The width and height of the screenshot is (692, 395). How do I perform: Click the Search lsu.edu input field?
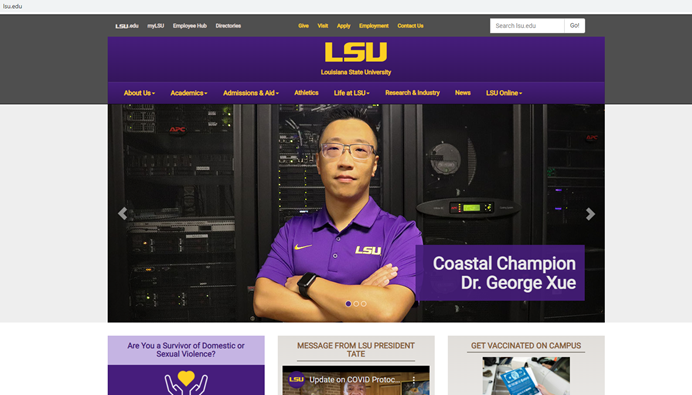click(527, 26)
